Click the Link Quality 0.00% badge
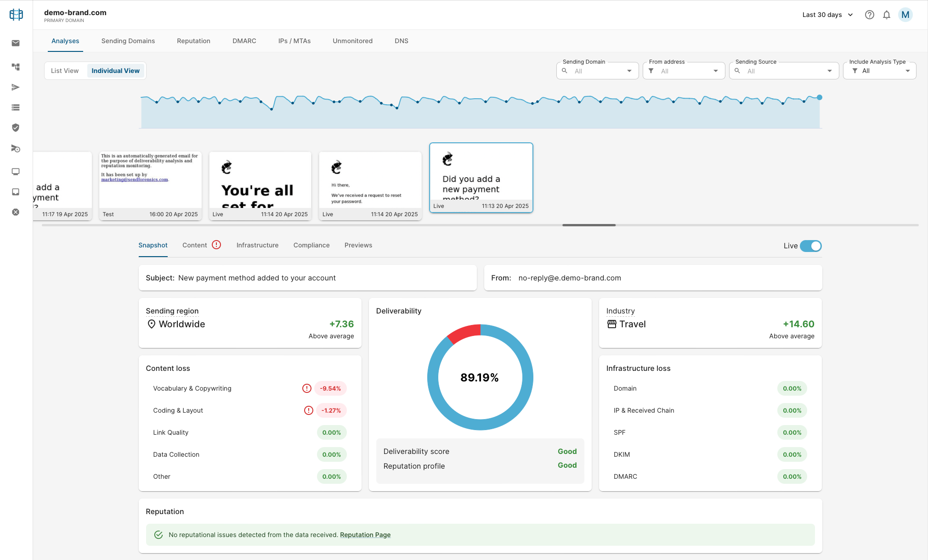928x560 pixels. 332,432
